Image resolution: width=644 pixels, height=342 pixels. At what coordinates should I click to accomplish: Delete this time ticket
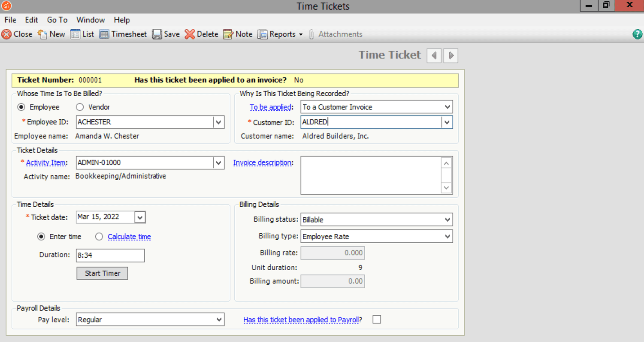pos(202,34)
